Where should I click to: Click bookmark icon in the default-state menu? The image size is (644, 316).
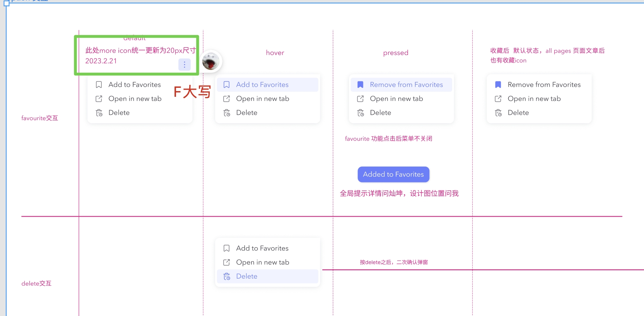click(x=99, y=85)
